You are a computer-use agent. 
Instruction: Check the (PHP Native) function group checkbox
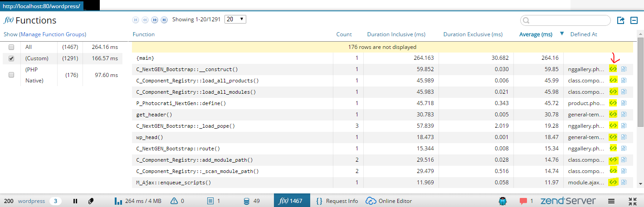coord(11,75)
